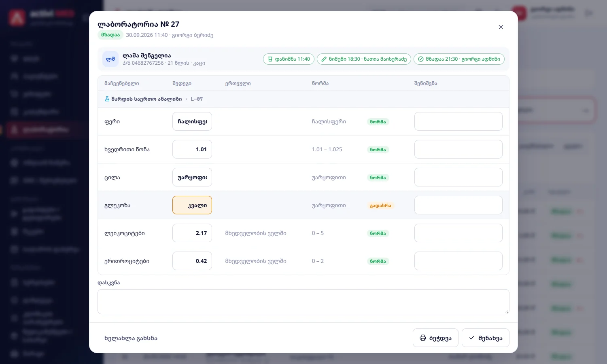Image resolution: width=607 pixels, height=364 pixels.
Task: Click the შენიშვნა field in ხვედრითი წონა row
Action: 458,149
